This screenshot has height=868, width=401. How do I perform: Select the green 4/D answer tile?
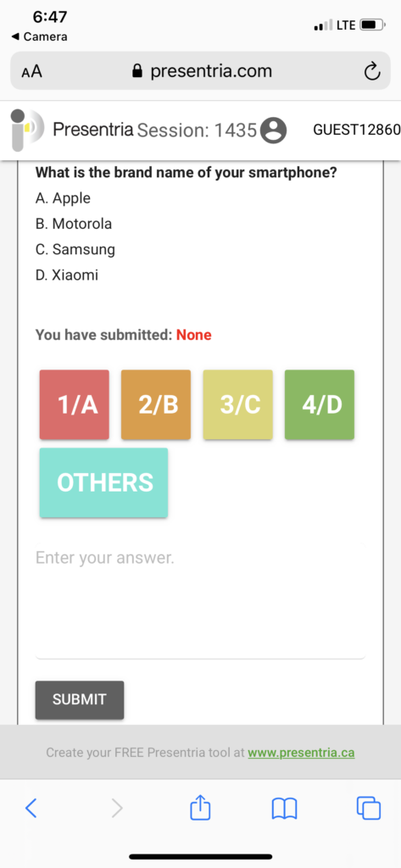pos(320,404)
